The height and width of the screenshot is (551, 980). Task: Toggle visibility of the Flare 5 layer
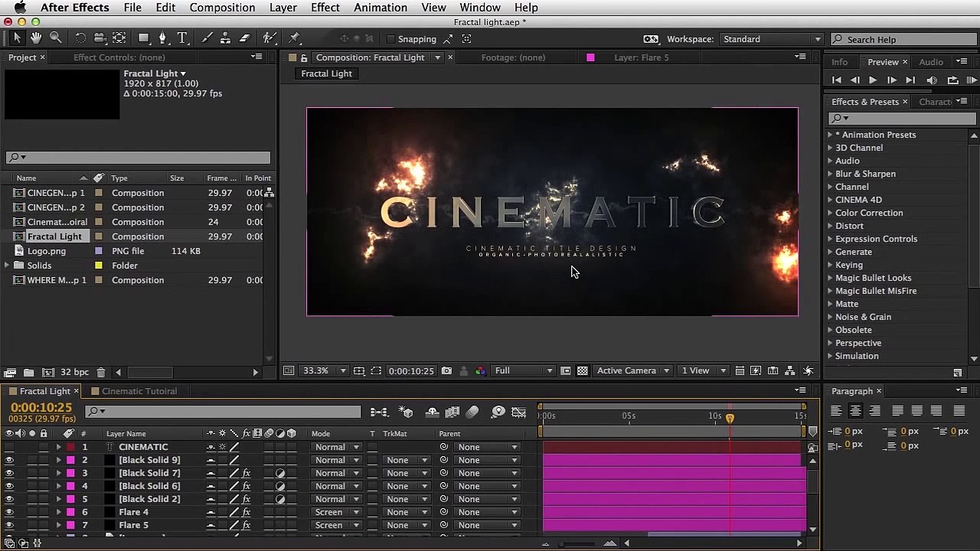(9, 525)
